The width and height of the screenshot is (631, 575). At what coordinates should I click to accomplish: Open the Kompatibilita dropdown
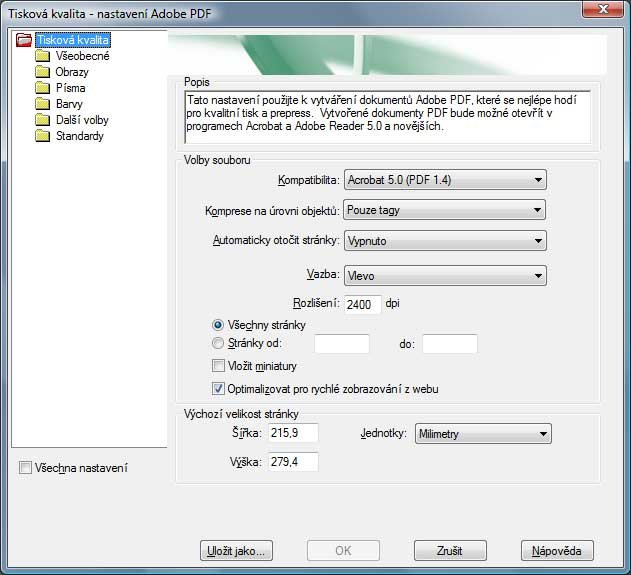coord(444,180)
